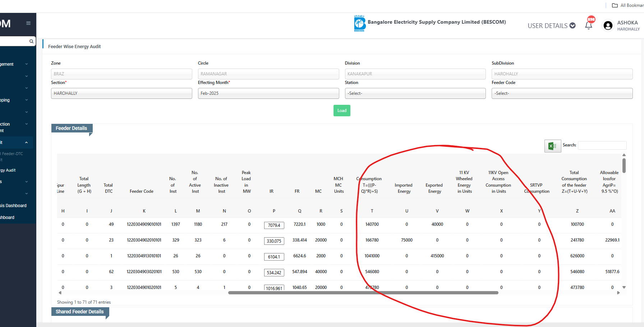The height and width of the screenshot is (327, 644).
Task: Click the hamburger menu icon
Action: [28, 23]
